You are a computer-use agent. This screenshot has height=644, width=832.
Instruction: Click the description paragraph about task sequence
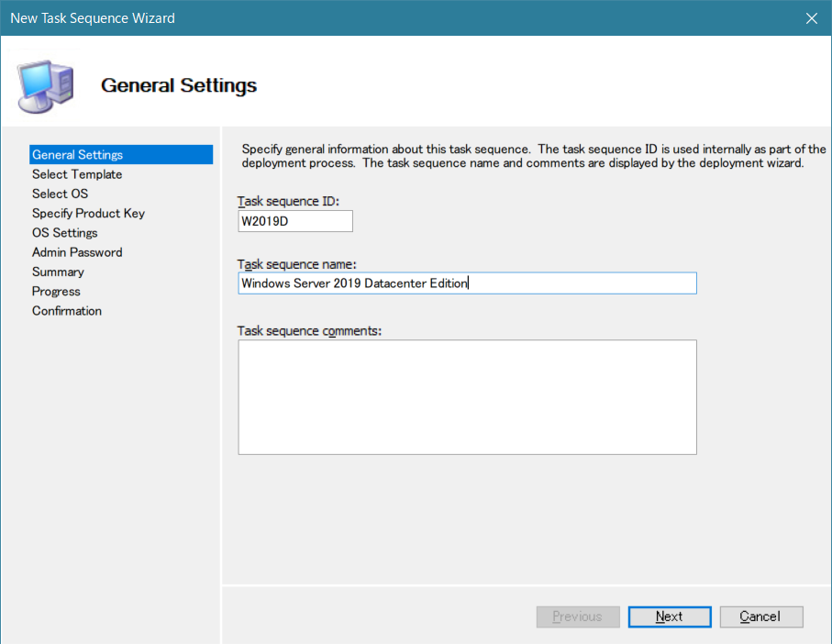click(533, 156)
